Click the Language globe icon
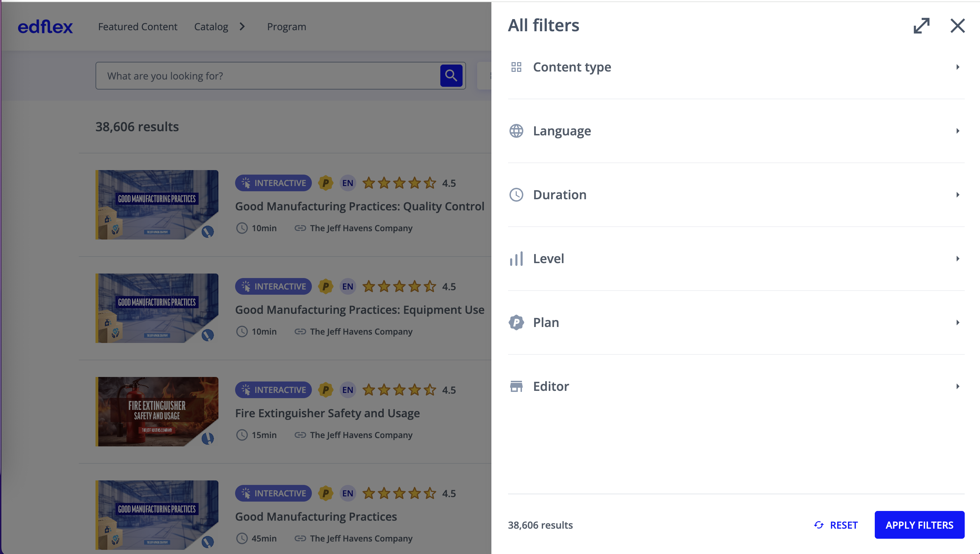The width and height of the screenshot is (980, 554). 516,131
